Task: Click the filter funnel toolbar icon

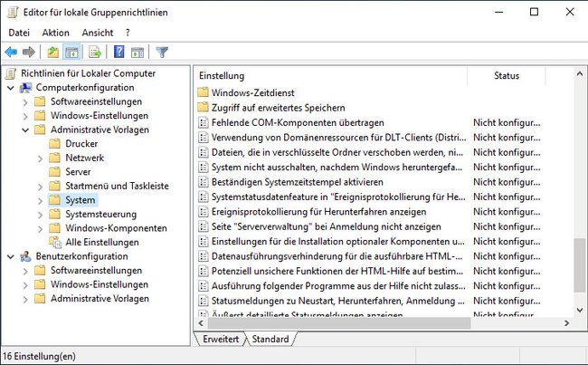Action: point(162,52)
